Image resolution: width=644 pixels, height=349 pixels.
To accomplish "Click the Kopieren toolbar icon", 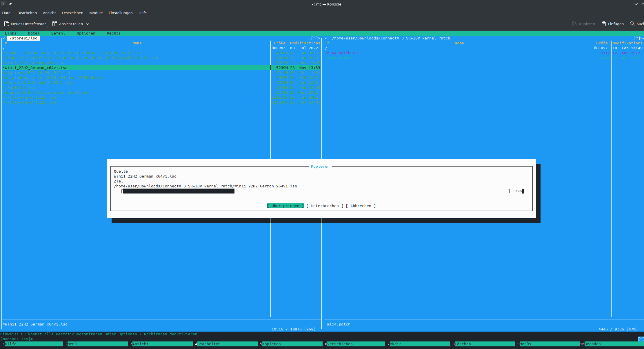I will tap(574, 24).
